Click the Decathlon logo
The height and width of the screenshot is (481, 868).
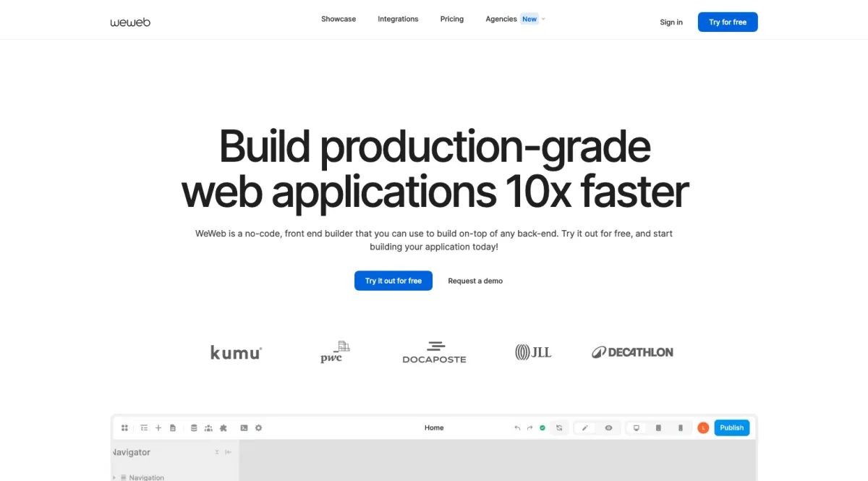pyautogui.click(x=632, y=352)
